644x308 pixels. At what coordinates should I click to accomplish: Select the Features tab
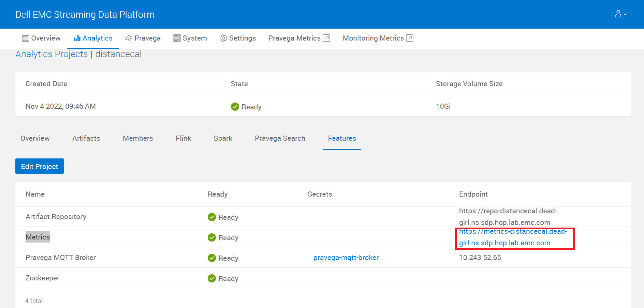coord(342,138)
